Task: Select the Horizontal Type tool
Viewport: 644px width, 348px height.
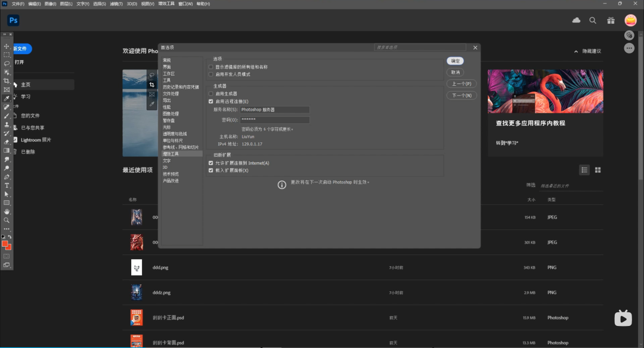Action: (x=7, y=185)
